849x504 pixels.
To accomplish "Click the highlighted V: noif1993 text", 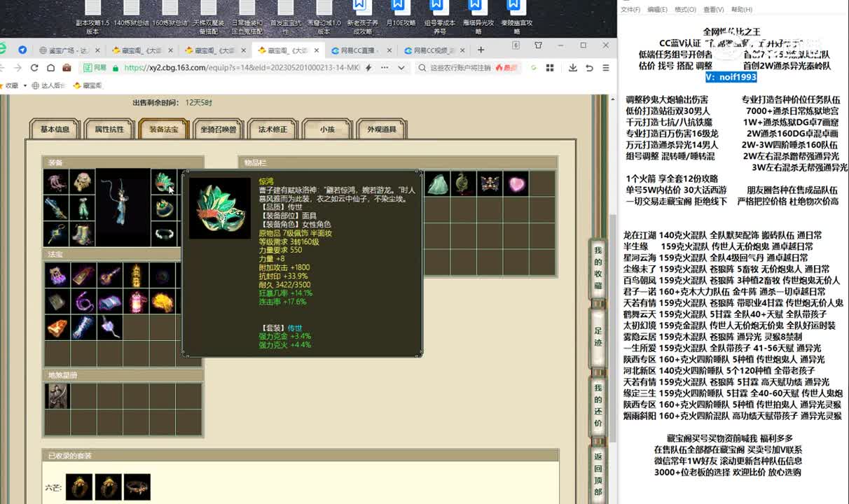I will [731, 77].
